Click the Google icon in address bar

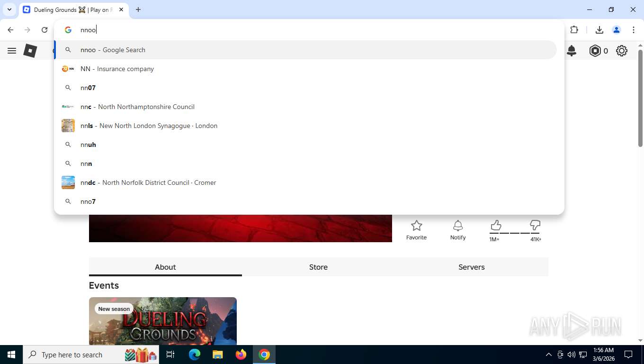point(68,30)
